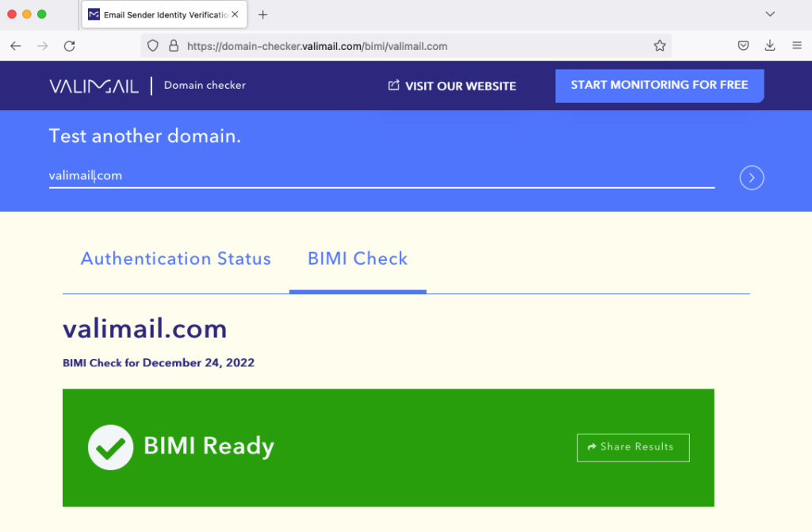Click the Share Results button
The width and height of the screenshot is (812, 532).
[633, 448]
